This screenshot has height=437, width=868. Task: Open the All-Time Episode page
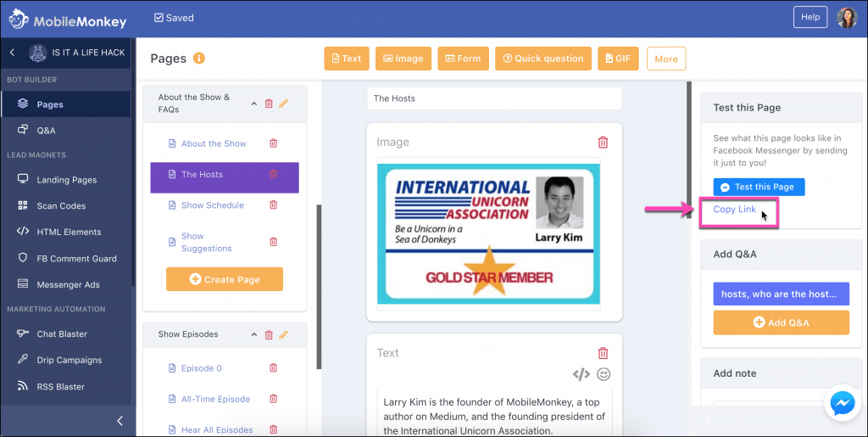point(215,399)
